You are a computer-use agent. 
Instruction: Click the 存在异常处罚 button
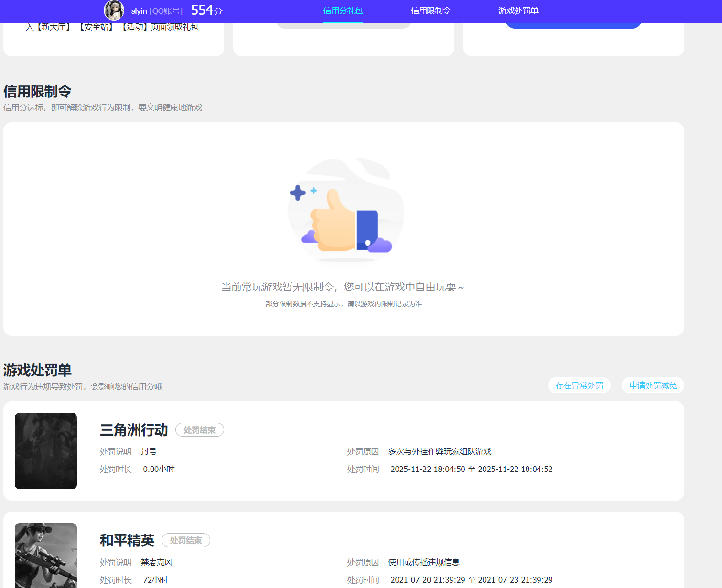click(579, 385)
